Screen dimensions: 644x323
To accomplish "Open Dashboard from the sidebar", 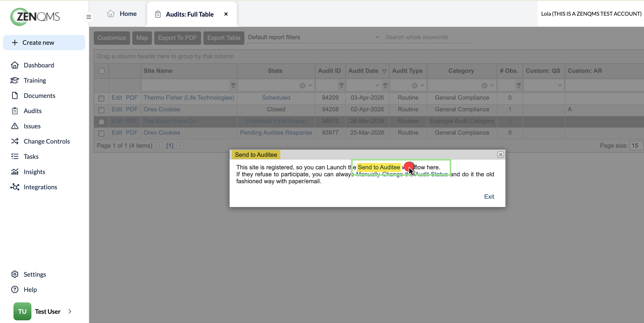I will 33,65.
